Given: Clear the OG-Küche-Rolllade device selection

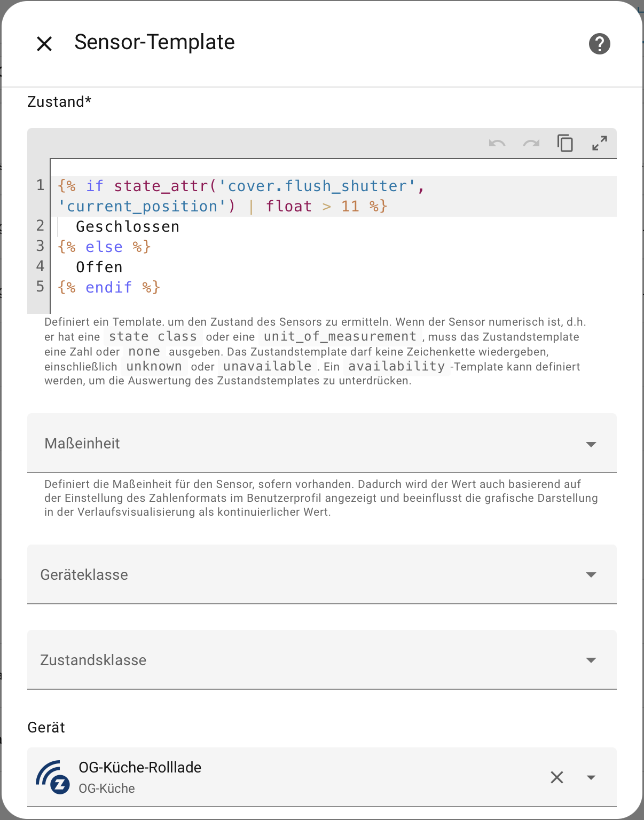Looking at the screenshot, I should 557,777.
